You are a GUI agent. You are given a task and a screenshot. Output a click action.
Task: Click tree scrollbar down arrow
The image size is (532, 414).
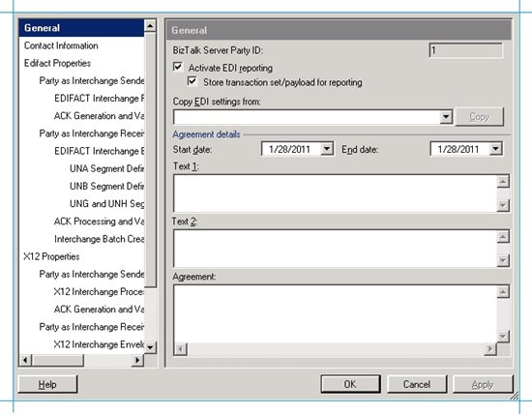pyautogui.click(x=150, y=347)
